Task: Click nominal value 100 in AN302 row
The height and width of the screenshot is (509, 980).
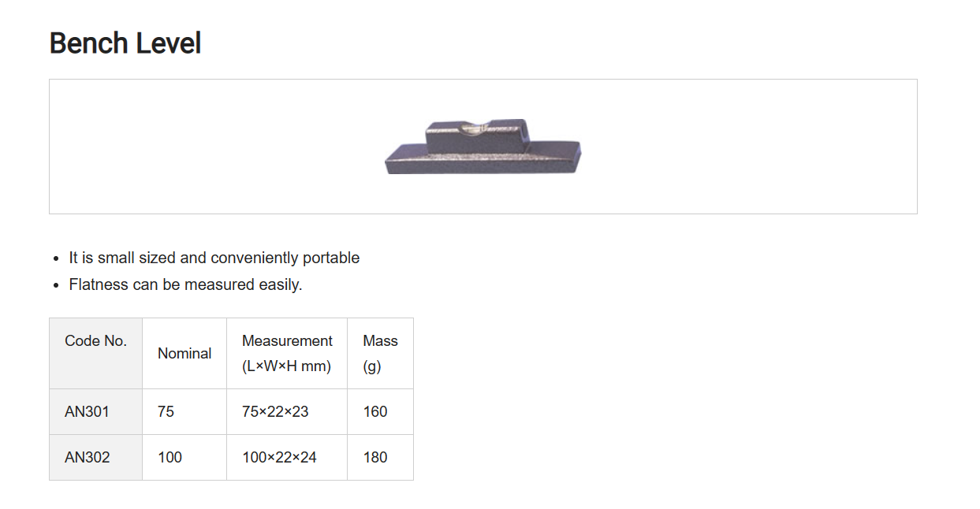Action: (x=184, y=457)
